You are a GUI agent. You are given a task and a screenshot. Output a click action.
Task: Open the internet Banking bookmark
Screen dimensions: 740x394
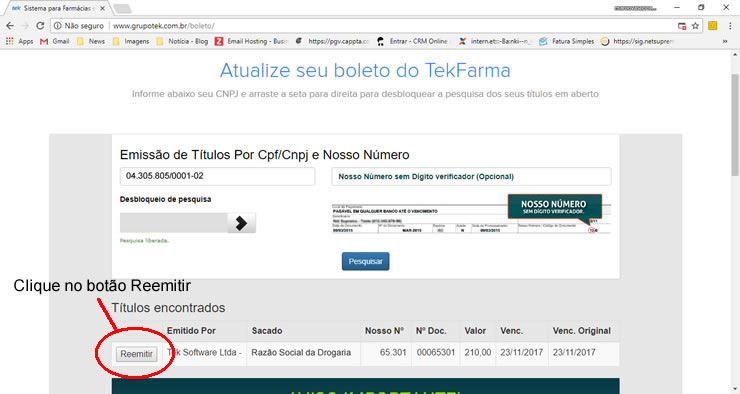pos(495,42)
